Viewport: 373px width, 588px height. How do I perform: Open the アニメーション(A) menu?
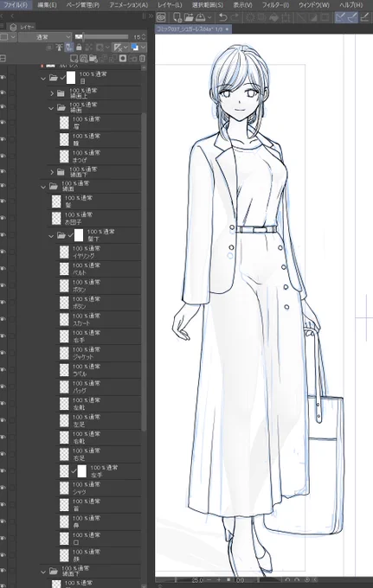(x=129, y=5)
